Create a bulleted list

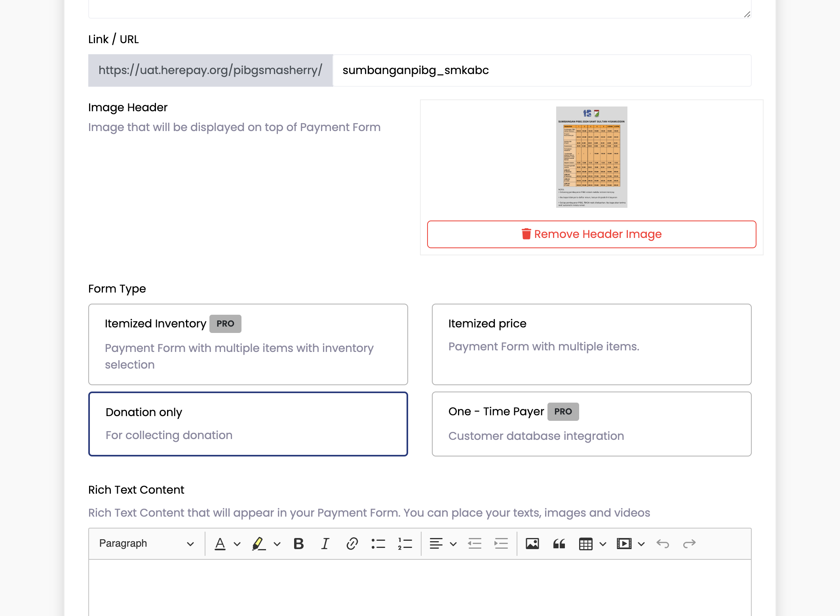pyautogui.click(x=378, y=544)
